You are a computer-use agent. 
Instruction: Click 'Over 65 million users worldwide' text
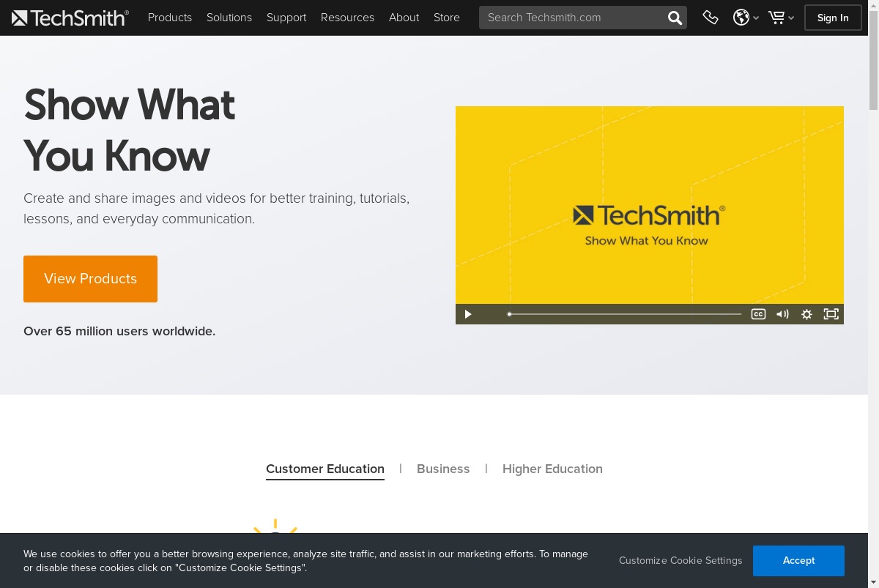119,331
